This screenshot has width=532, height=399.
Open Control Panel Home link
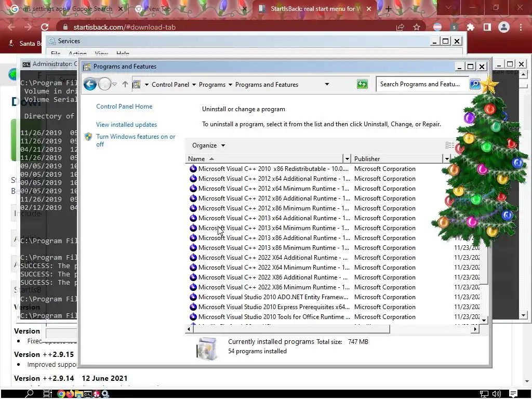click(124, 106)
